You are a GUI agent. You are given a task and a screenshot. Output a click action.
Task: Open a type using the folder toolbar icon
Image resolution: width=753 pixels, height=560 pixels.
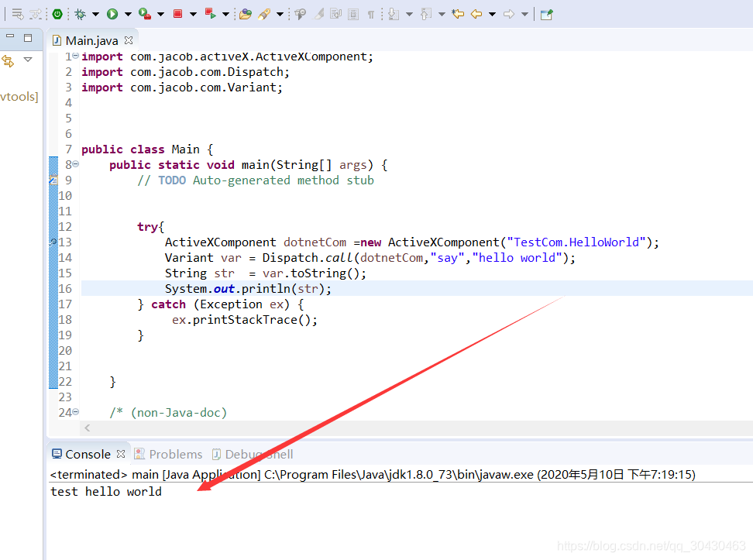pyautogui.click(x=247, y=13)
